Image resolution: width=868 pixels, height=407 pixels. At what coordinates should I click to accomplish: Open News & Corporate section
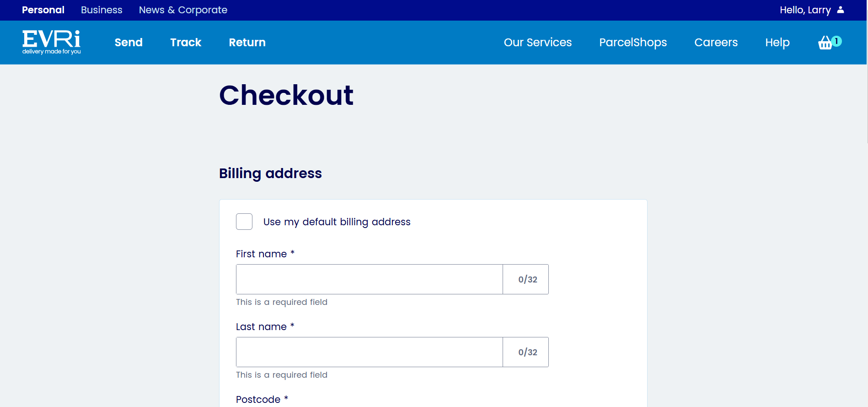click(183, 10)
